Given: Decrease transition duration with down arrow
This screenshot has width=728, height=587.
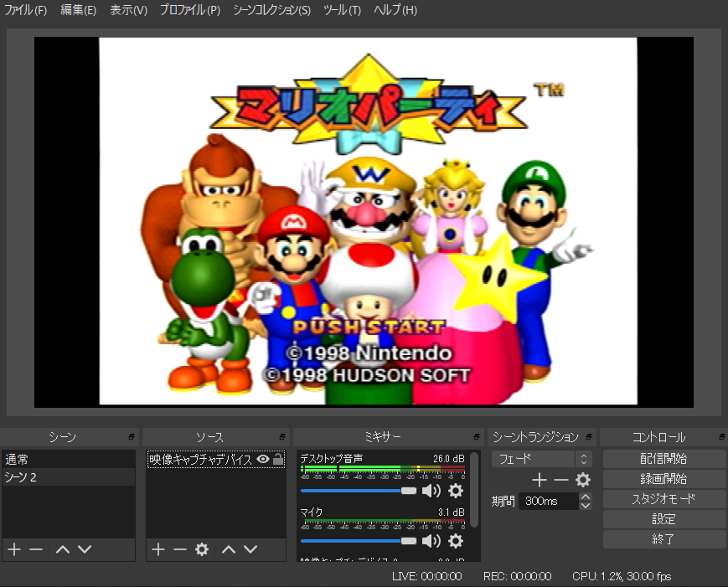Looking at the screenshot, I should [586, 505].
